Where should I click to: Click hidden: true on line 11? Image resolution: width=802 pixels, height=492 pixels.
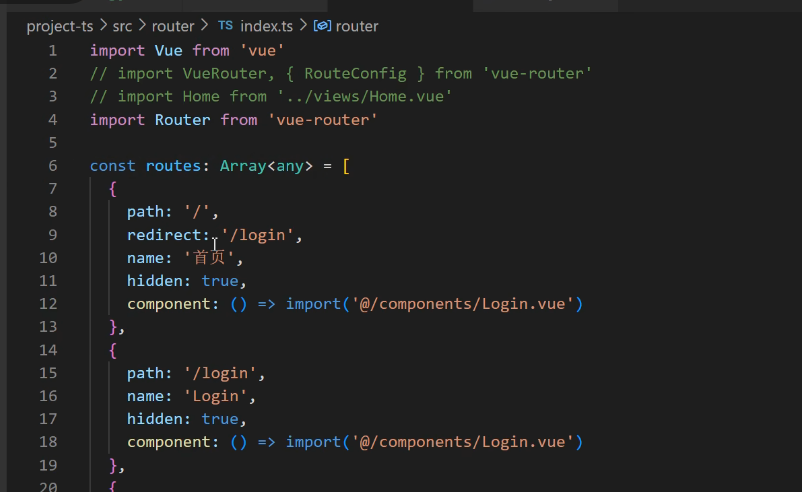pyautogui.click(x=183, y=281)
